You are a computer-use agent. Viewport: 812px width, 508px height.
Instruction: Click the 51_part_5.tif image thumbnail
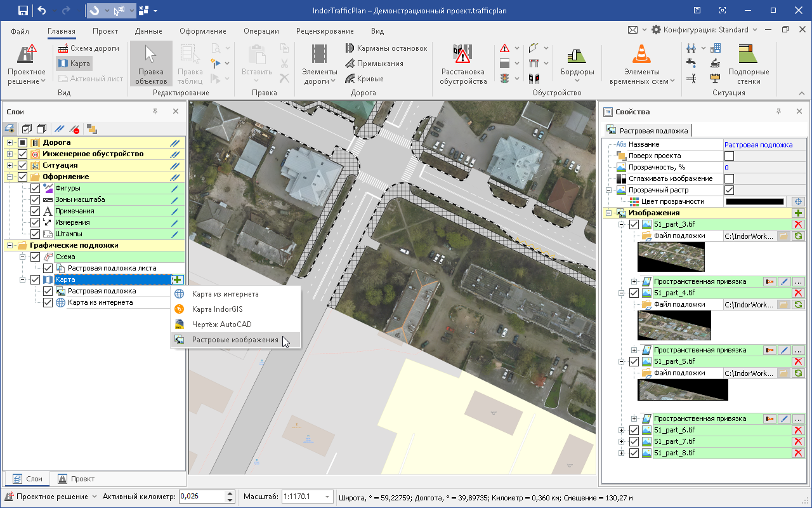(683, 390)
